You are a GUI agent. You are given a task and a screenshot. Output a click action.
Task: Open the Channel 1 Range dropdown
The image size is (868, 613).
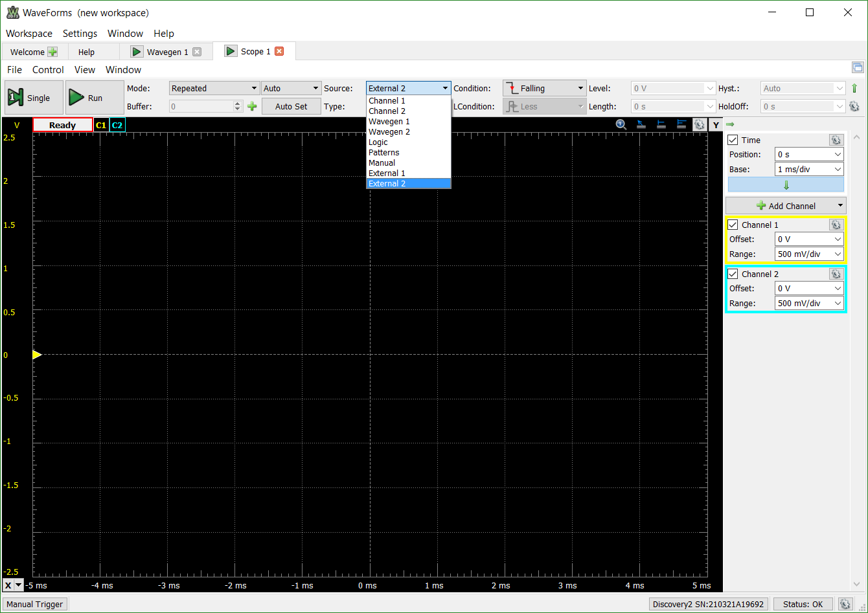[809, 254]
